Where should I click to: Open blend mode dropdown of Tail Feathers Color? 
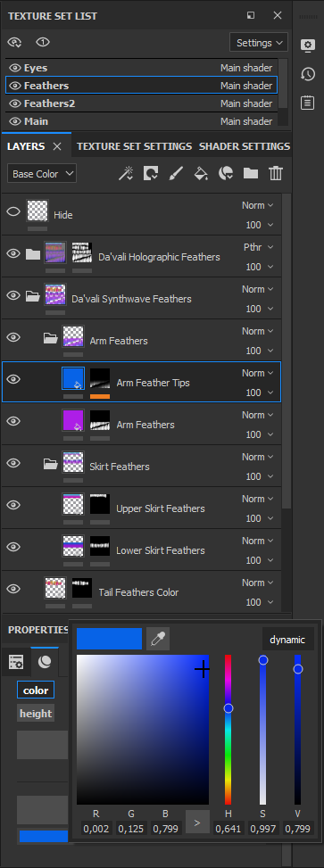pyautogui.click(x=258, y=583)
